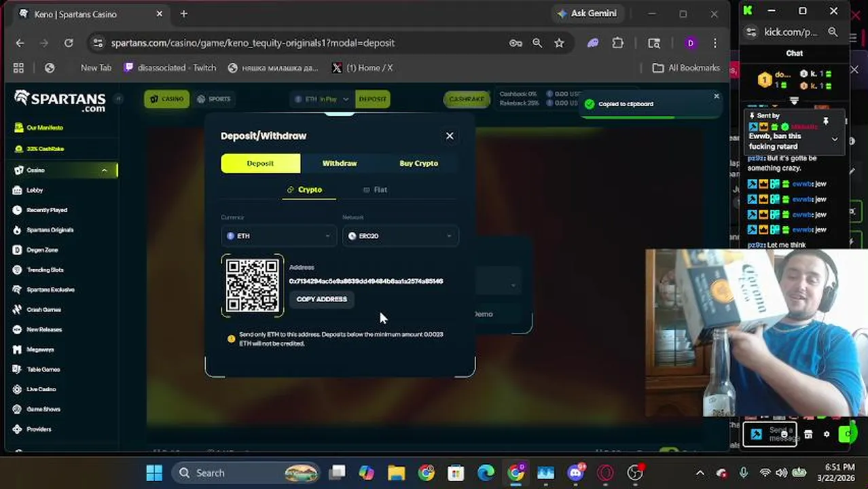Open the Chrome extensions puzzle icon
This screenshot has height=489, width=868.
coord(617,43)
